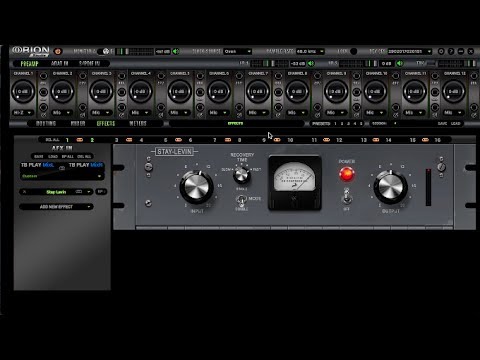
Task: Click the phase invert icon below Channel 2
Action: tap(83, 115)
